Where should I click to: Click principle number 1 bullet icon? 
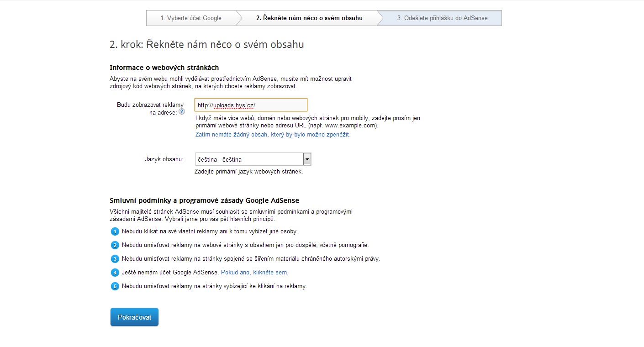tap(115, 231)
